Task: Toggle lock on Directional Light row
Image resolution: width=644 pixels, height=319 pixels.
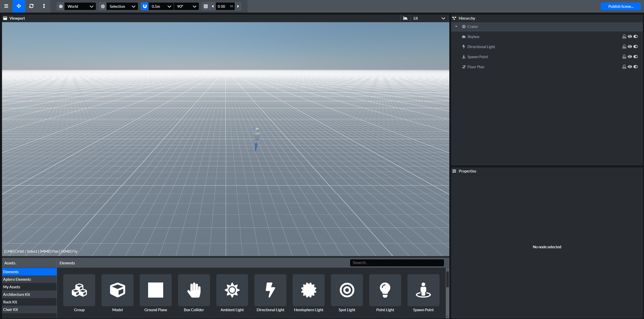Action: coord(624,47)
